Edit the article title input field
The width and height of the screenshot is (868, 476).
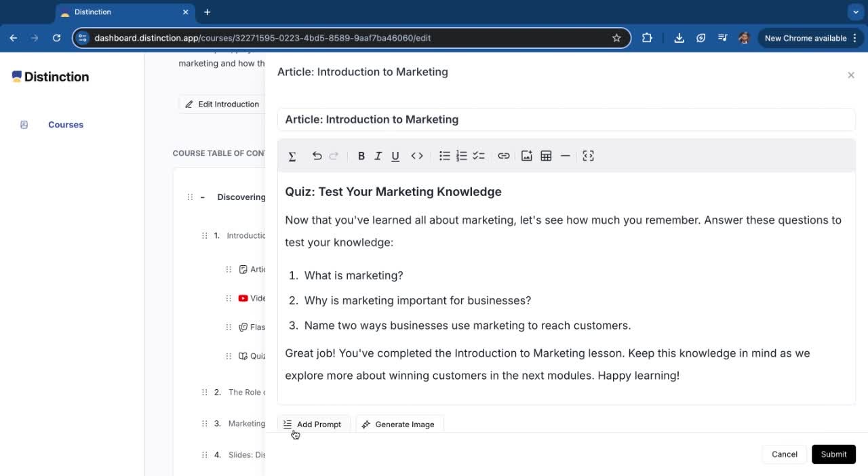pyautogui.click(x=566, y=119)
